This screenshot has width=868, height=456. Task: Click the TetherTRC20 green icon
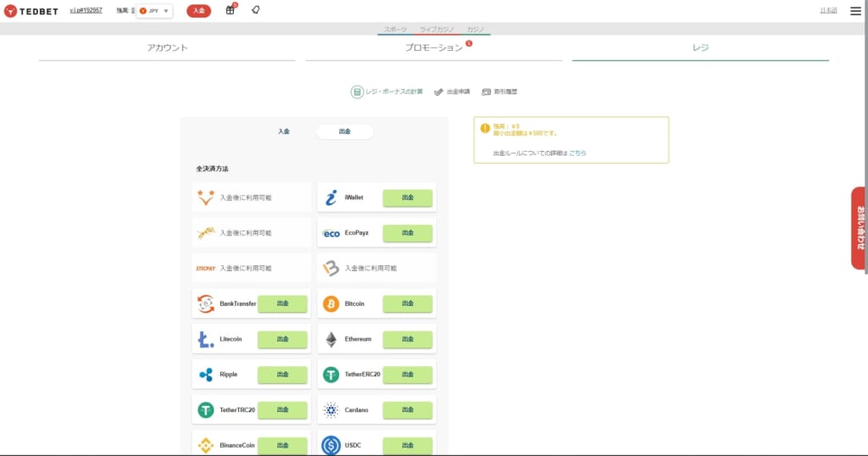(205, 410)
